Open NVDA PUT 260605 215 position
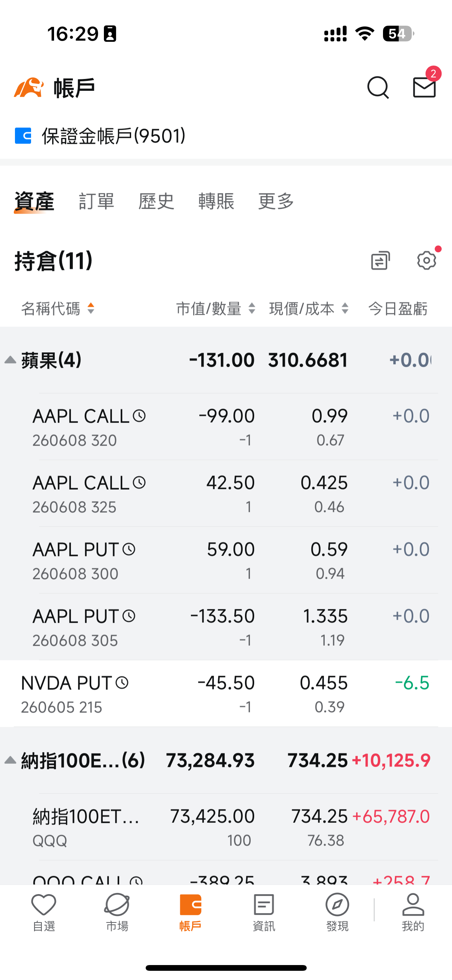 point(226,693)
